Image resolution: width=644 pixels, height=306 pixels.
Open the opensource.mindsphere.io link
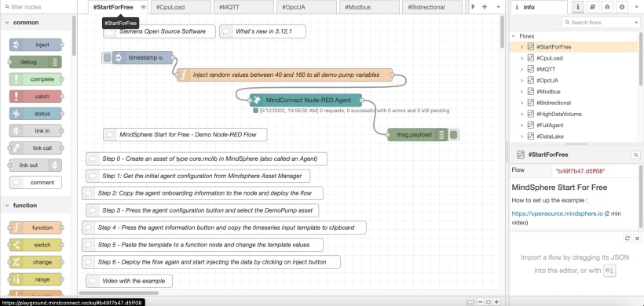(x=557, y=213)
